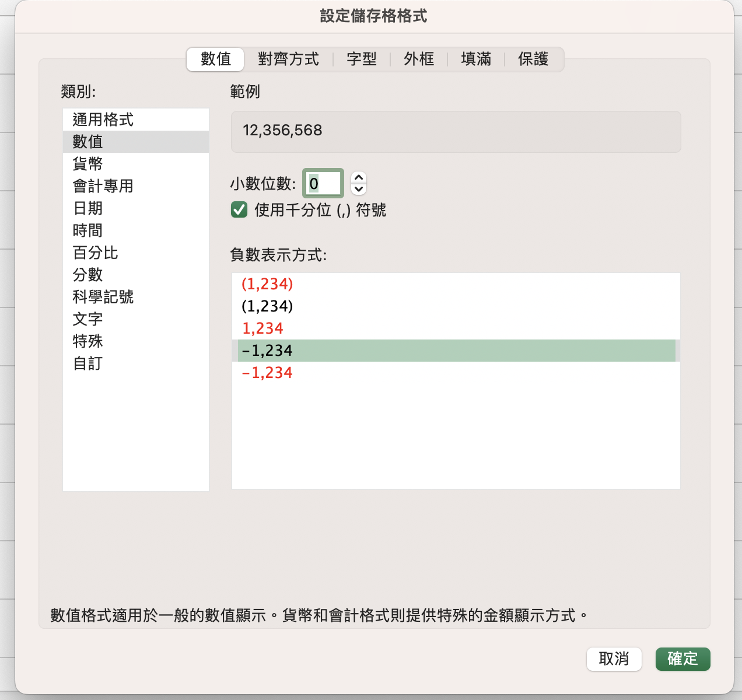This screenshot has width=742, height=700.
Task: Open the 字型 tab
Action: click(x=362, y=59)
